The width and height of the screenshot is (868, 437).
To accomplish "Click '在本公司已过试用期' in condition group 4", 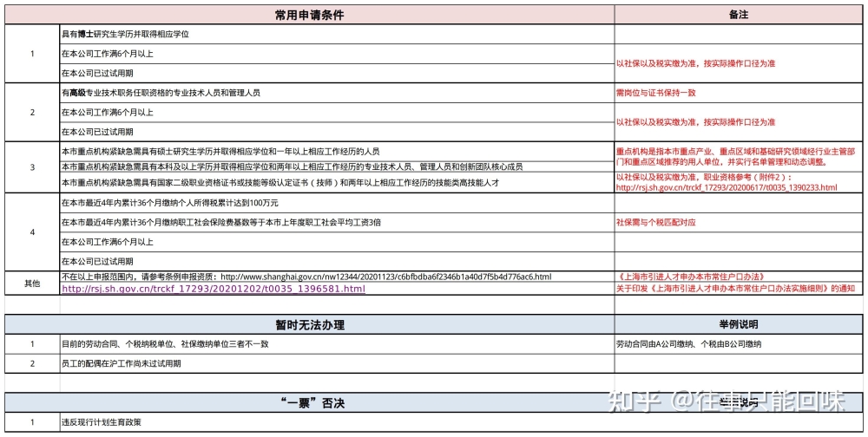I will [x=337, y=261].
